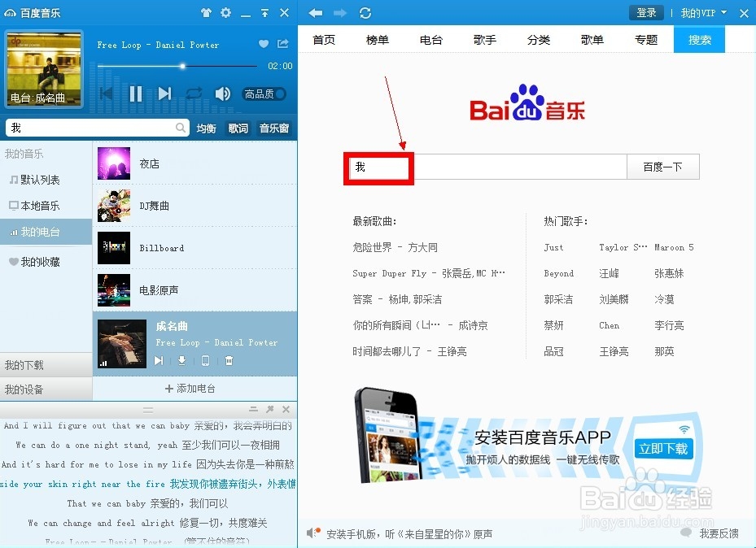
Task: Send song to phone icon in 成名曲 row
Action: coord(205,361)
